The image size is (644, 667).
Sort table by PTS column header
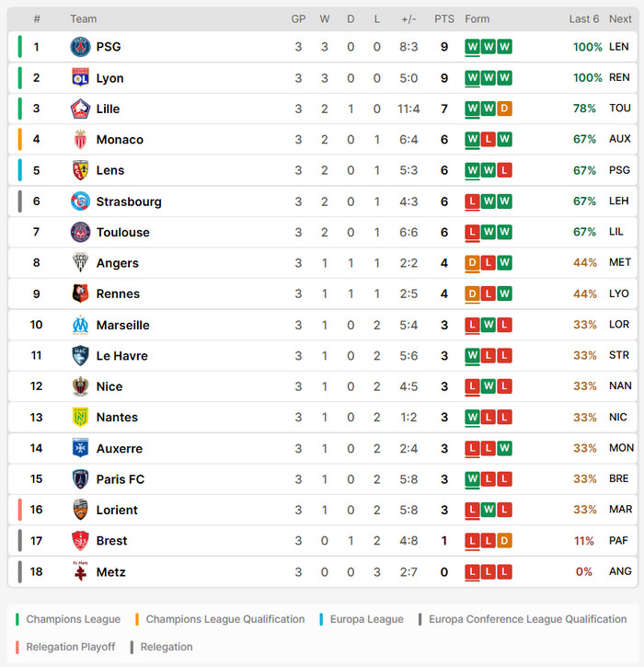(444, 18)
